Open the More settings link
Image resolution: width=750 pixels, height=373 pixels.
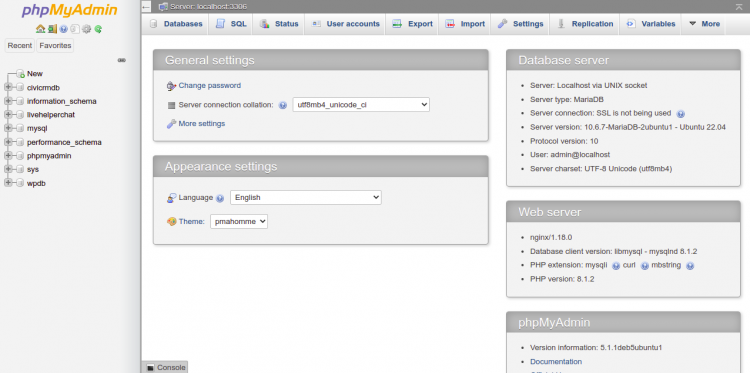coord(201,123)
